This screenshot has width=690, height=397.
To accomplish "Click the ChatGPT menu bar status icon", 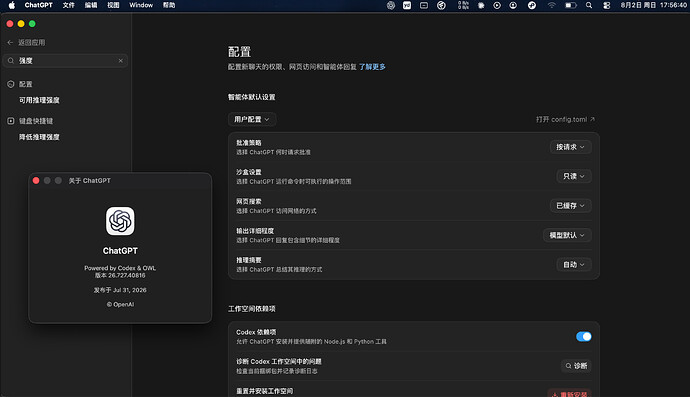I will 391,5.
